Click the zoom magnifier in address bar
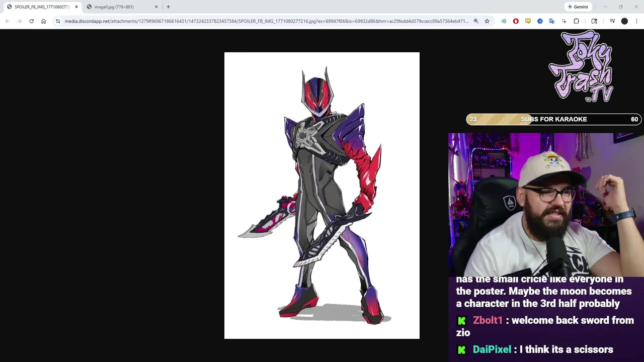644x362 pixels. point(476,21)
